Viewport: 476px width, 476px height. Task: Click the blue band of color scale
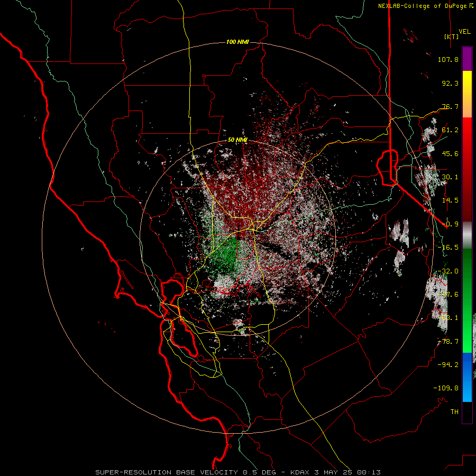[467, 377]
